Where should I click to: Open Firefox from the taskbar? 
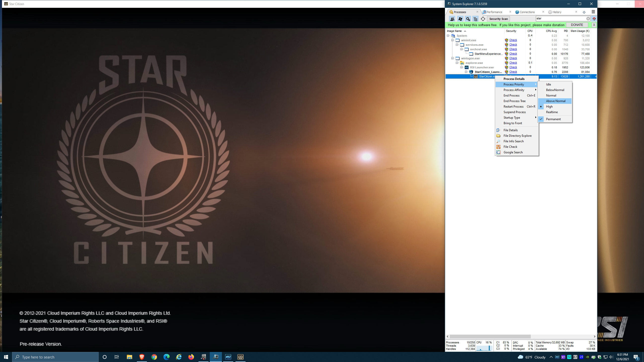(x=191, y=357)
